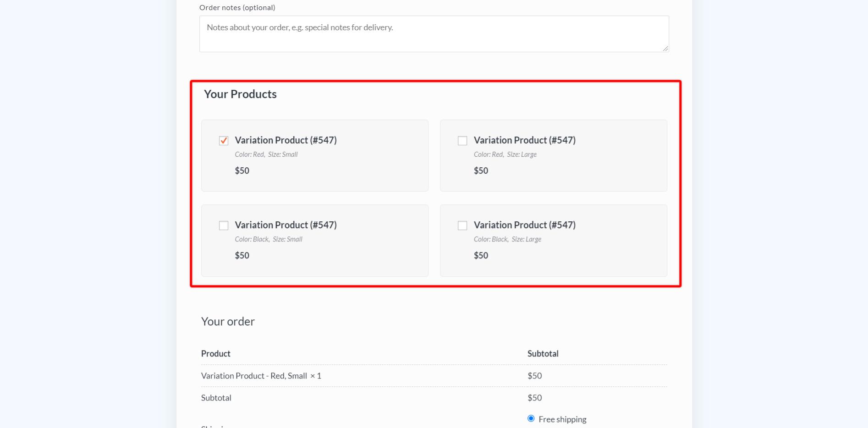The image size is (868, 428).
Task: Select the Free shipping radio button
Action: (531, 418)
